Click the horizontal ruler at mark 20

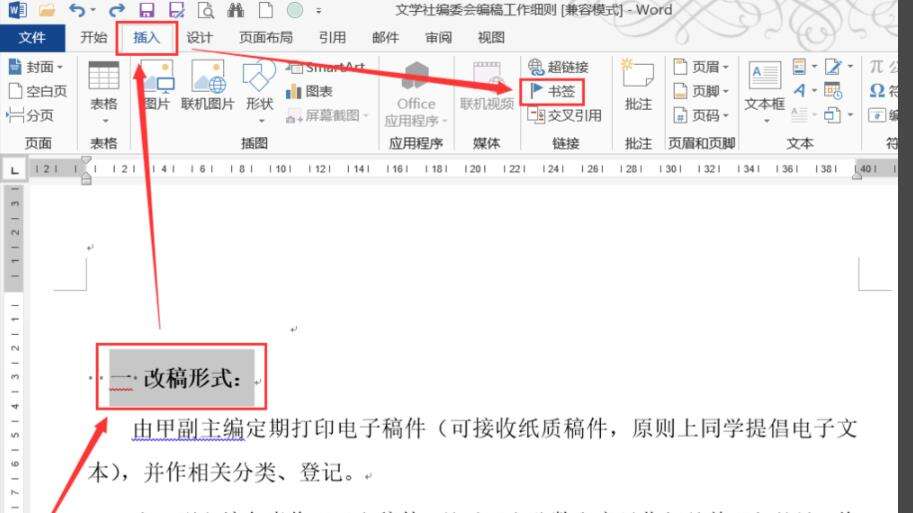[476, 169]
